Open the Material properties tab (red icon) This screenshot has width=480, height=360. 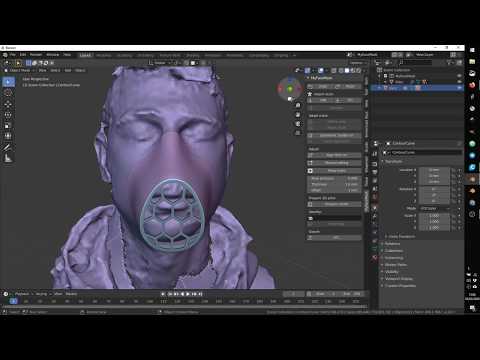tap(375, 258)
